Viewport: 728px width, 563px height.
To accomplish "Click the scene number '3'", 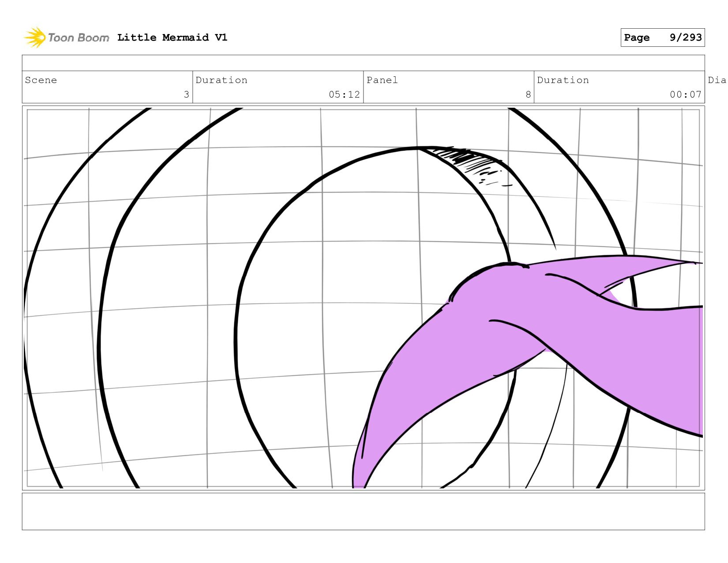I will (x=186, y=94).
